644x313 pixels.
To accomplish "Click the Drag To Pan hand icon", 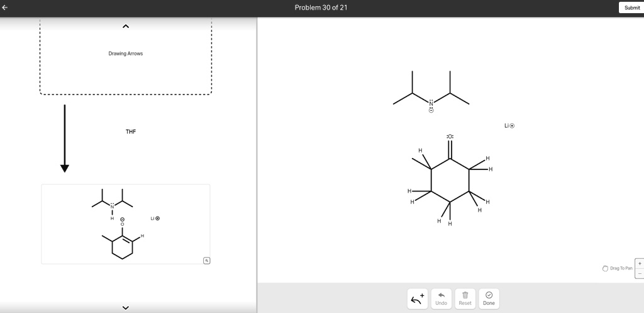I will pyautogui.click(x=605, y=268).
